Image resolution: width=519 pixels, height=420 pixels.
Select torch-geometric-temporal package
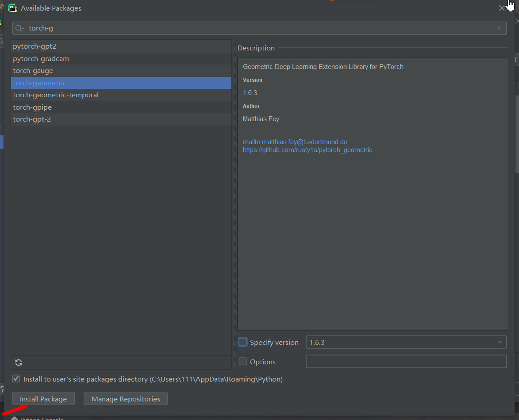[x=121, y=95]
